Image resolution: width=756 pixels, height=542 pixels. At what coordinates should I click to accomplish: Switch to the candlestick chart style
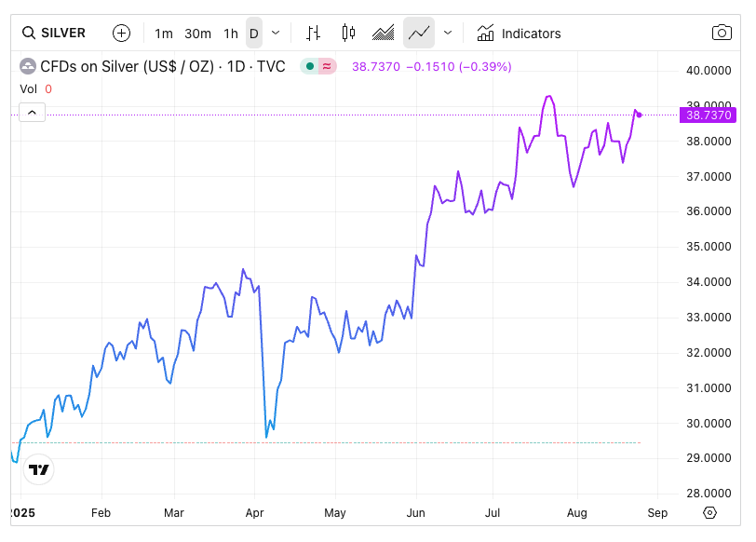coord(348,34)
